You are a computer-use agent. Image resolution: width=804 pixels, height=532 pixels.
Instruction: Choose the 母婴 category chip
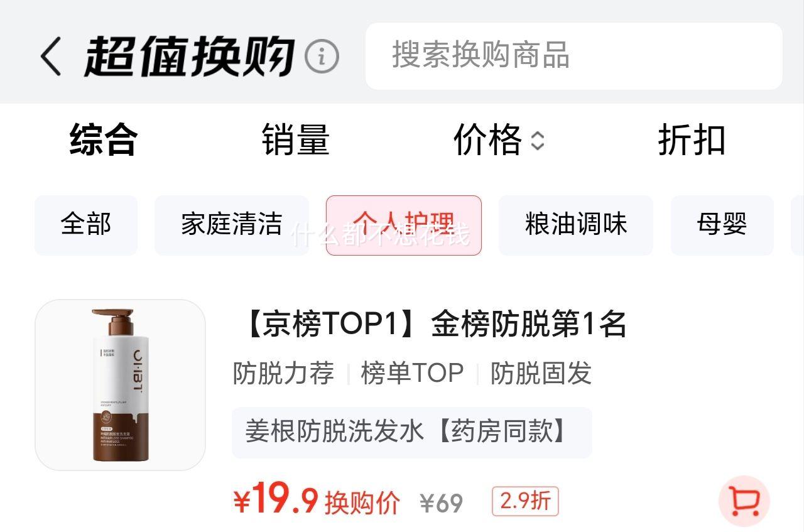pyautogui.click(x=722, y=225)
